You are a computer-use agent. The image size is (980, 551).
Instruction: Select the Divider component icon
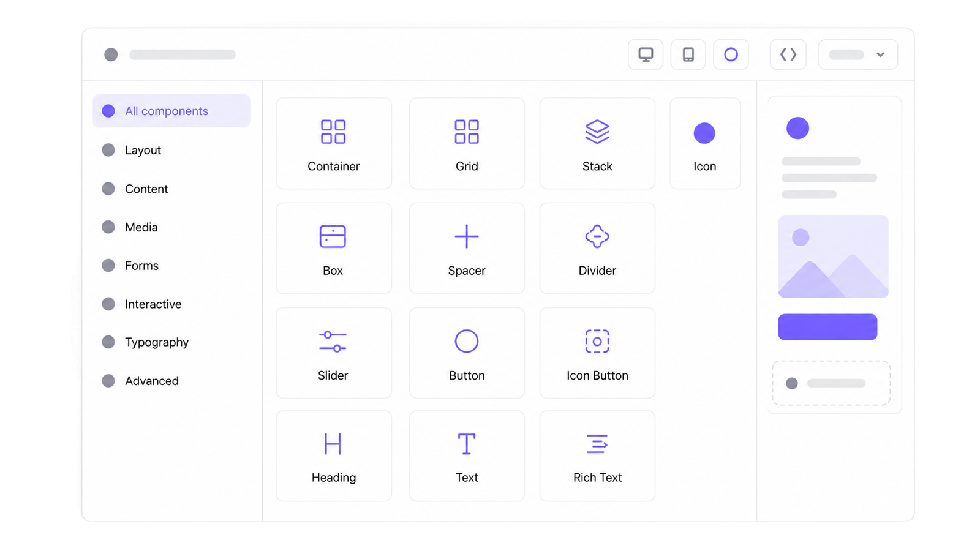tap(597, 236)
